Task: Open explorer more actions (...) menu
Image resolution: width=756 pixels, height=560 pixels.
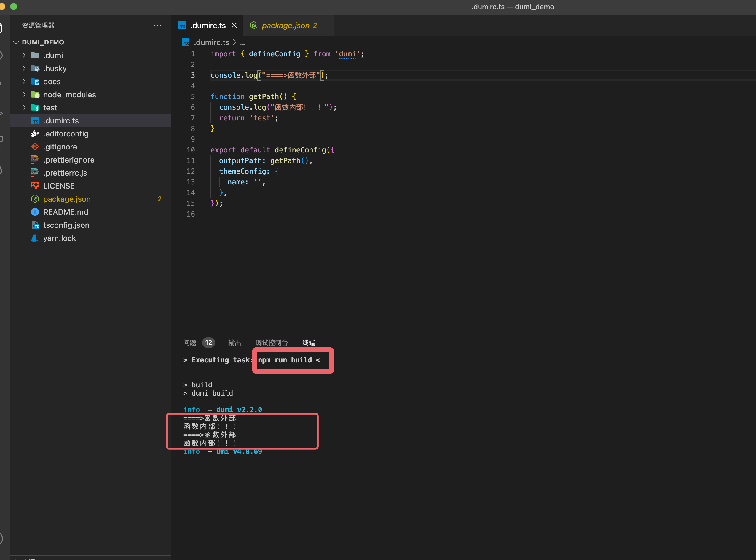Action: coord(157,25)
